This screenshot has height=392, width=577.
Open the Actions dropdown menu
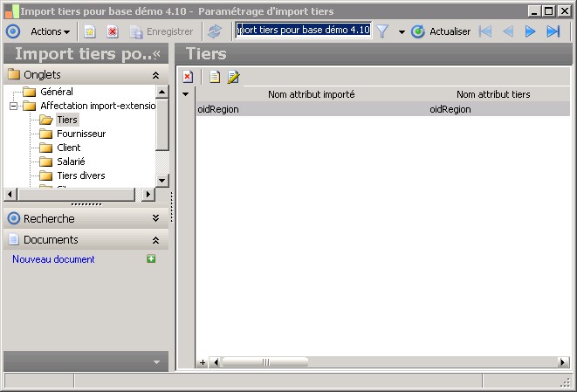pos(50,31)
